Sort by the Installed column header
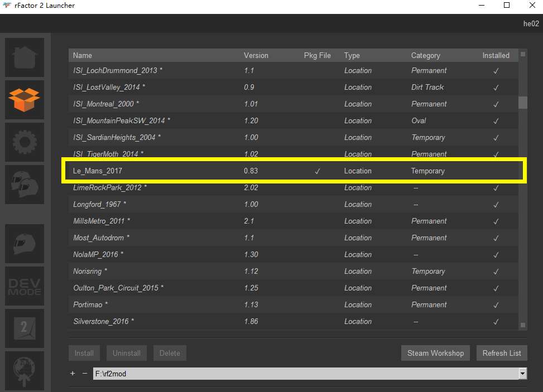 (496, 55)
